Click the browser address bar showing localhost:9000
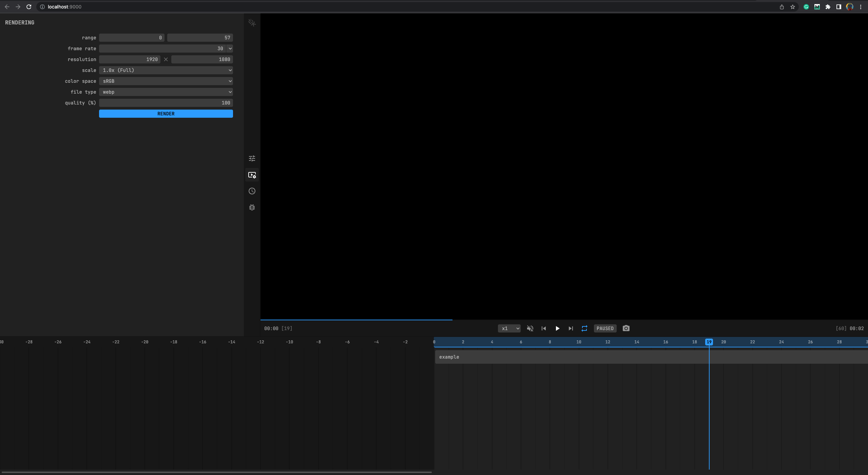 tap(64, 6)
